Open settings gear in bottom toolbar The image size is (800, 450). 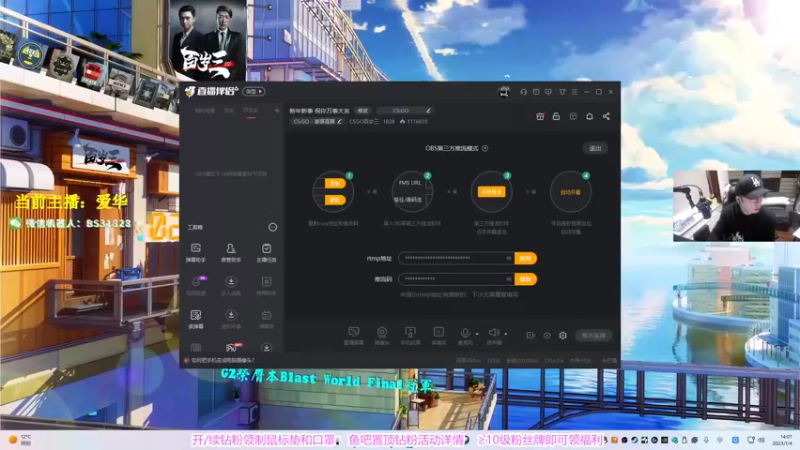[x=563, y=335]
